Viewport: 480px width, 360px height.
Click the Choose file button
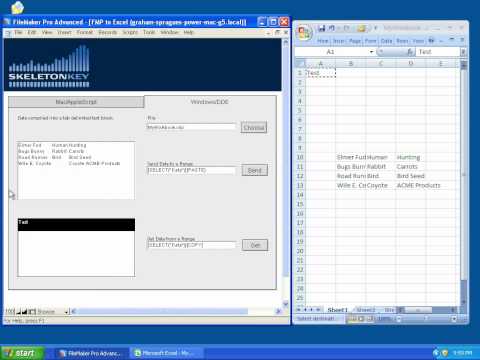pyautogui.click(x=254, y=128)
